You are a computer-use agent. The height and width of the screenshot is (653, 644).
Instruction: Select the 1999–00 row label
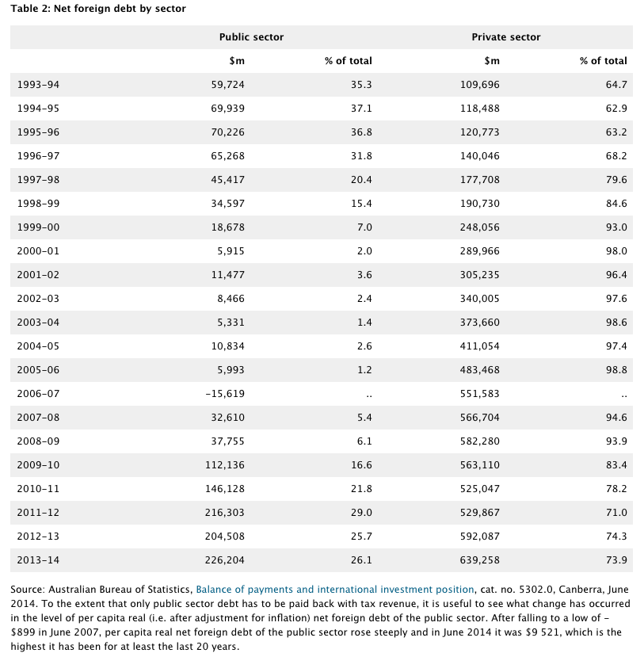[38, 227]
